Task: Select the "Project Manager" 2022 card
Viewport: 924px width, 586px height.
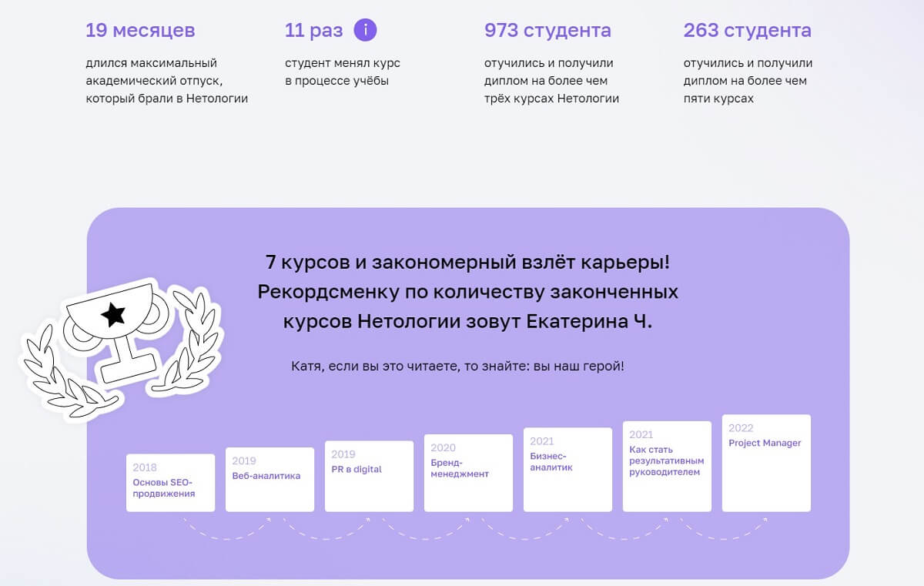Action: click(x=766, y=460)
